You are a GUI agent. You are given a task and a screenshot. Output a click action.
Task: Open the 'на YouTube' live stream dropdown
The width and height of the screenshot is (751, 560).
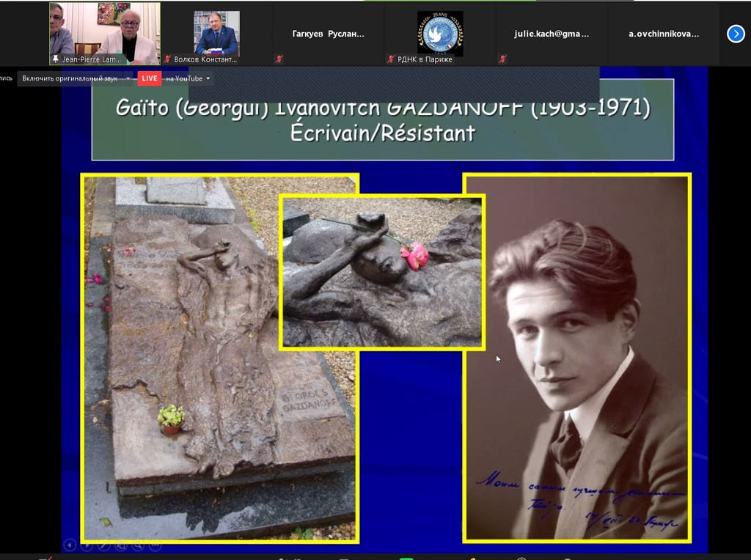pos(188,78)
